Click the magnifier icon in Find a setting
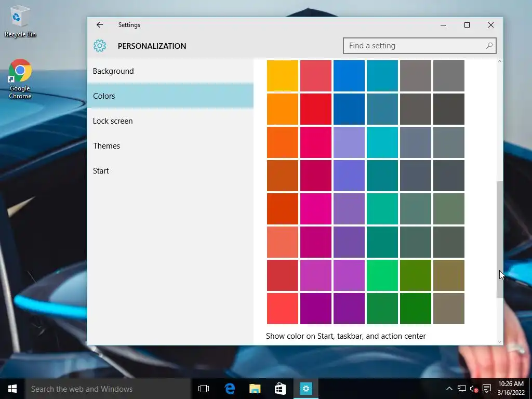The image size is (532, 399). (489, 46)
